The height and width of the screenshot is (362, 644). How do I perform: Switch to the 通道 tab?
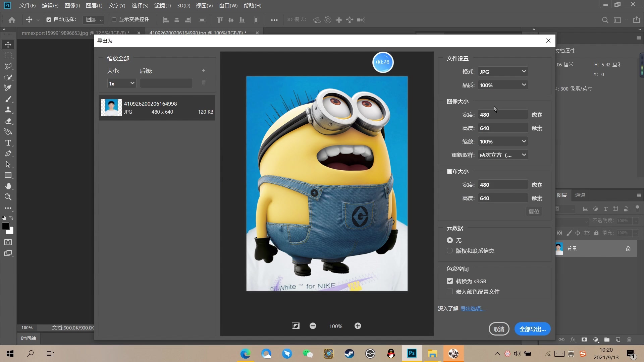tap(580, 195)
